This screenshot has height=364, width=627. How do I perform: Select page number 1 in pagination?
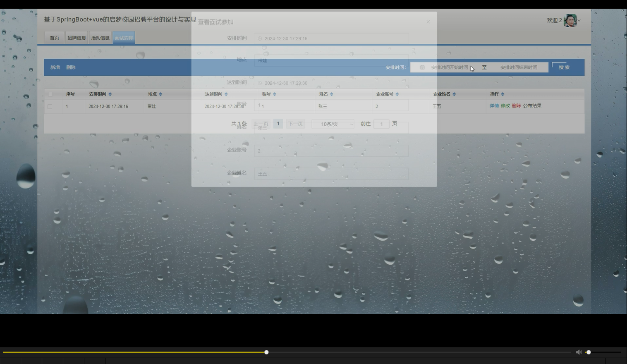point(278,124)
